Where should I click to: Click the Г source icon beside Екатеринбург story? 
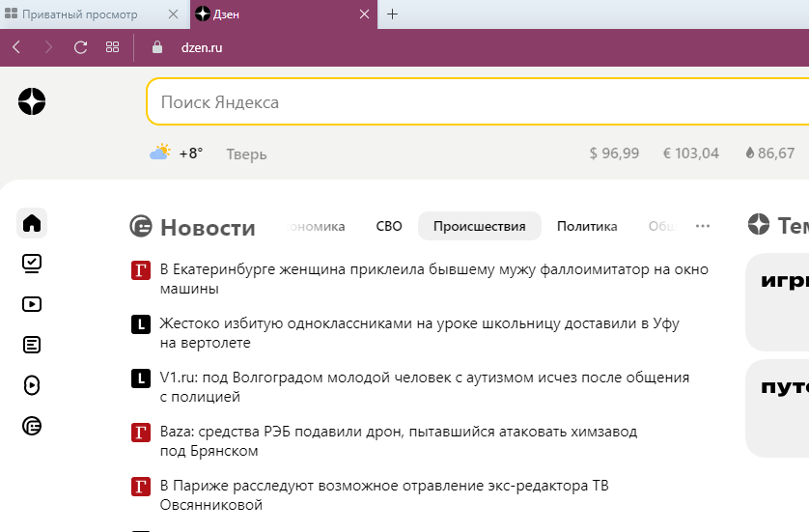tap(141, 270)
